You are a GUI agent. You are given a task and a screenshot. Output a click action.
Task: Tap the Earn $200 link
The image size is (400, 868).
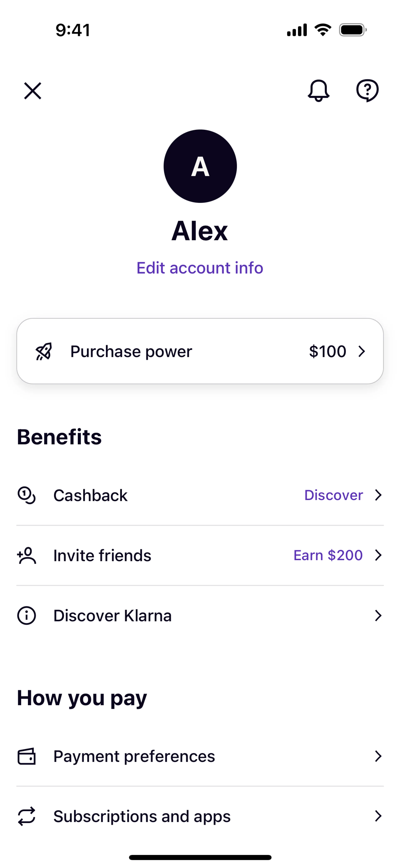pyautogui.click(x=328, y=555)
